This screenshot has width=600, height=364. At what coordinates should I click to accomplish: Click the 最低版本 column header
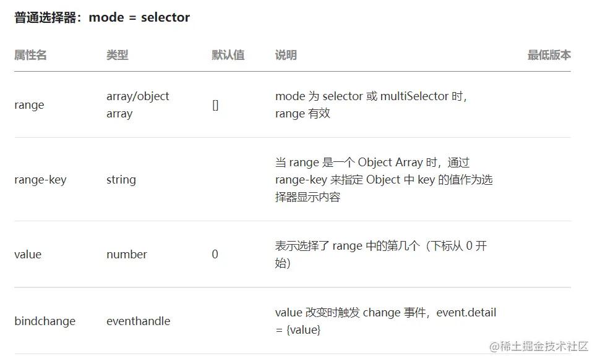549,55
